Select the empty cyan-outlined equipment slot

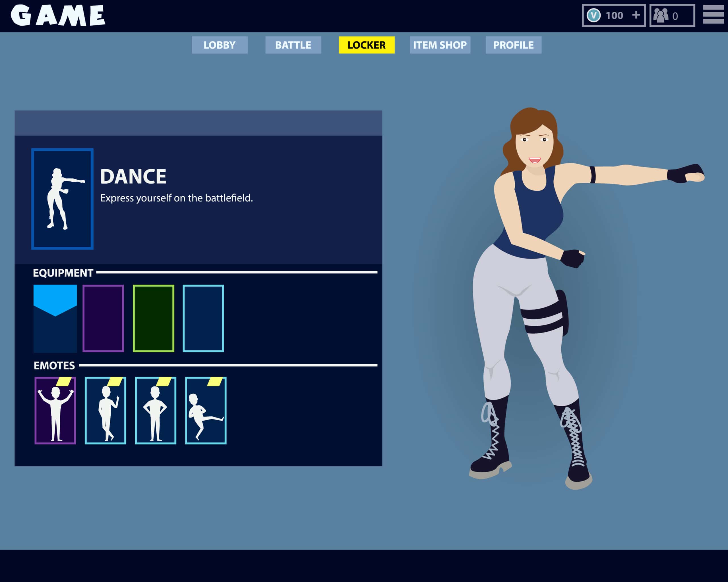[x=203, y=319]
